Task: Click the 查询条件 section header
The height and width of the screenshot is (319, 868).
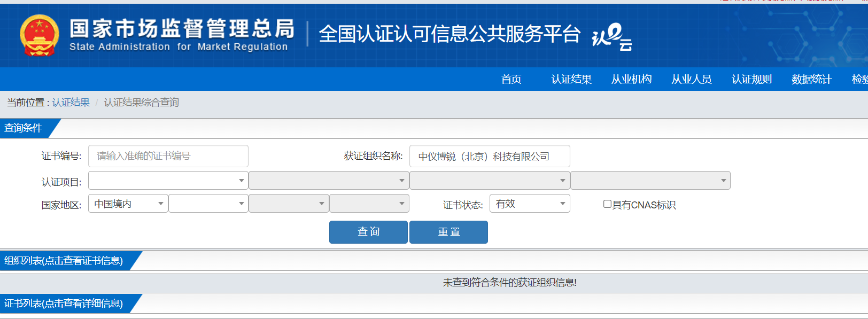Action: [23, 128]
